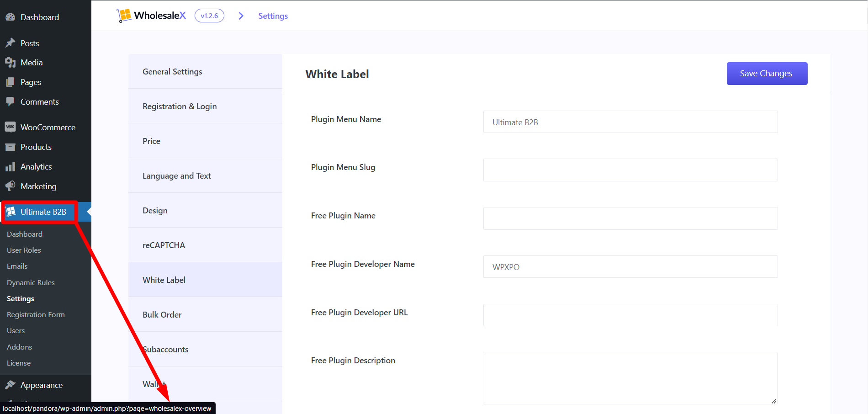This screenshot has width=868, height=414.
Task: Switch to reCAPTCHA tab
Action: 205,245
